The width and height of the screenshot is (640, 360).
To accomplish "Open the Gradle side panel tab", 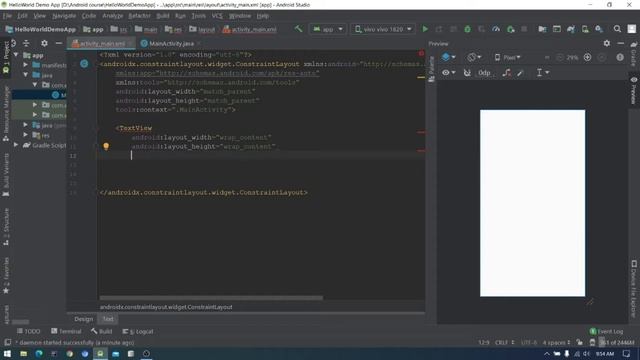I will point(633,54).
